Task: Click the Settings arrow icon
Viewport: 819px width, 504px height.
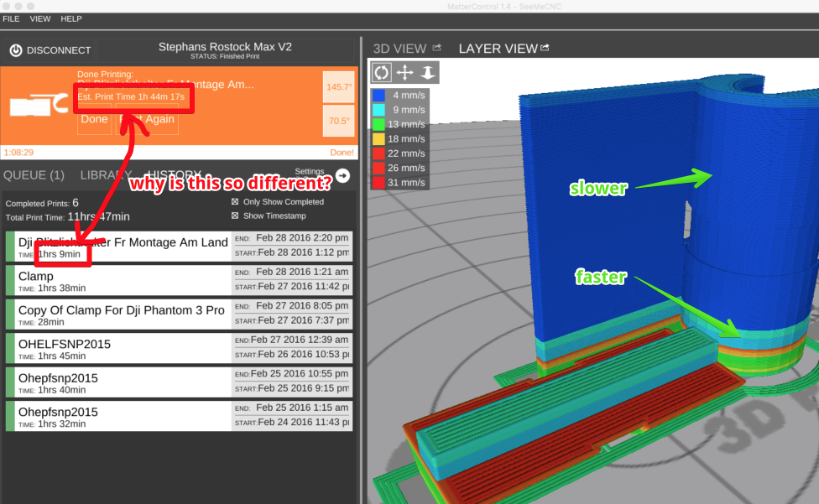Action: point(342,175)
